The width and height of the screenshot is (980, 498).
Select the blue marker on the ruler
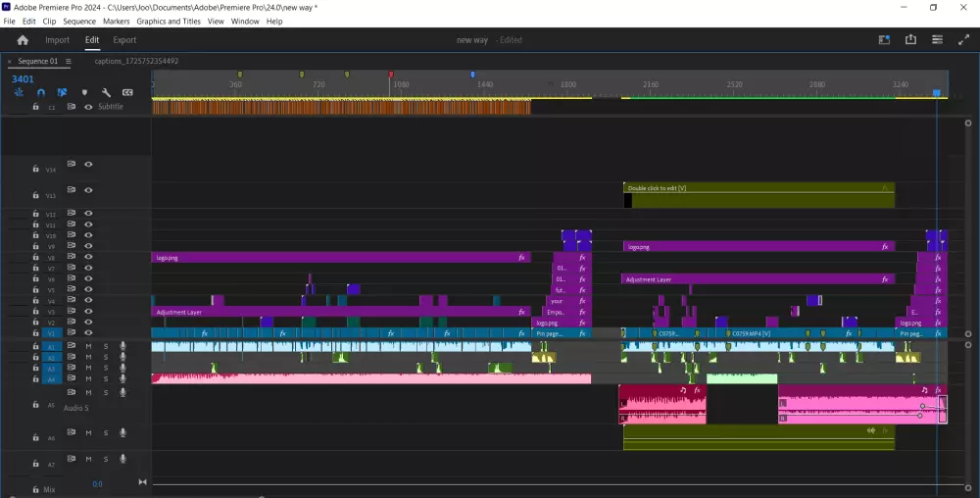(x=472, y=75)
